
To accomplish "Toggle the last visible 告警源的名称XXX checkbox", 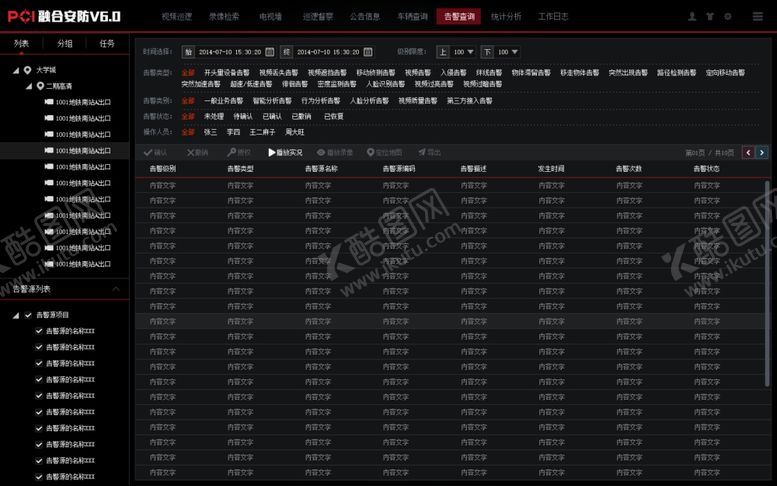I will pos(39,477).
